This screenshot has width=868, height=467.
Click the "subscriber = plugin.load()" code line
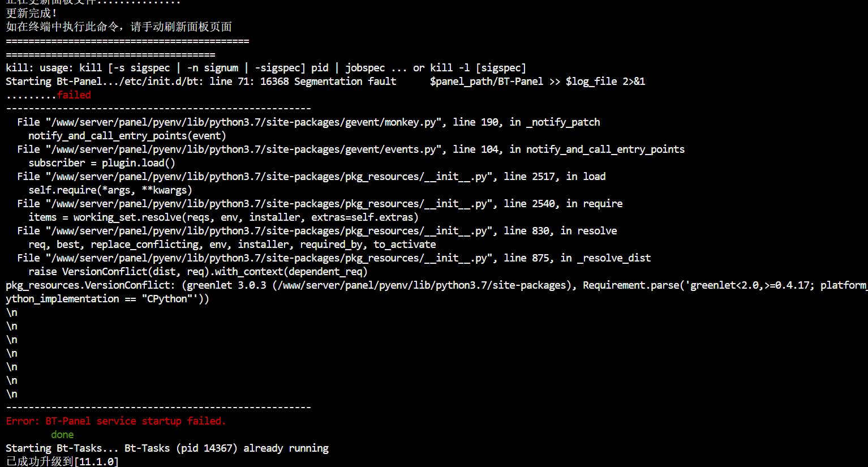102,163
